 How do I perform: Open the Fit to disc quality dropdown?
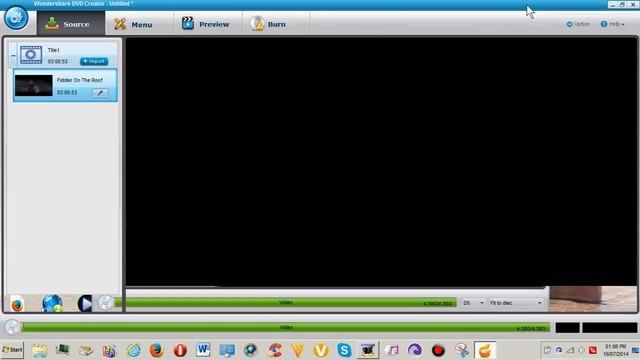point(516,303)
